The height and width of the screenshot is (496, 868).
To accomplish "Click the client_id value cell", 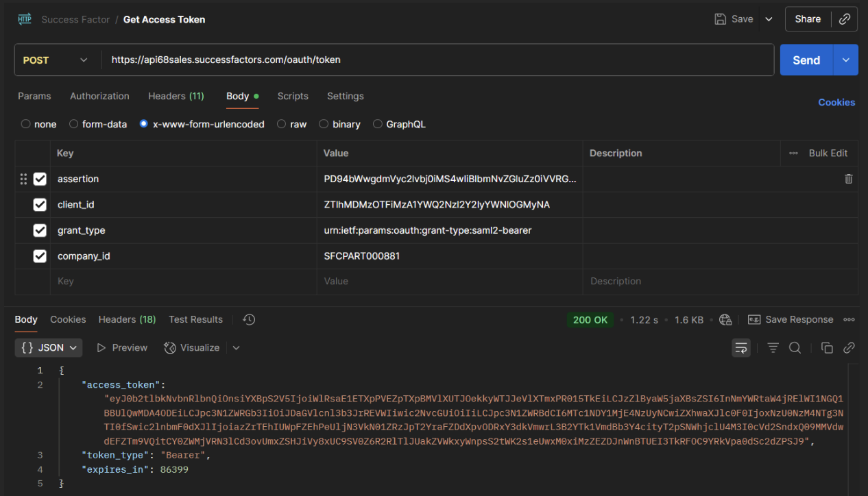I will pyautogui.click(x=450, y=205).
